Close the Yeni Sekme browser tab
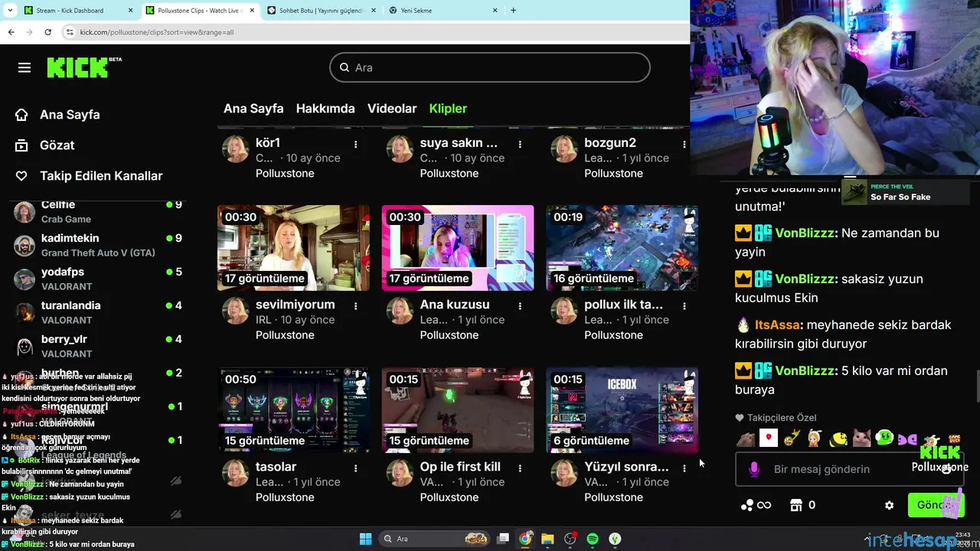This screenshot has height=551, width=980. coord(495,11)
